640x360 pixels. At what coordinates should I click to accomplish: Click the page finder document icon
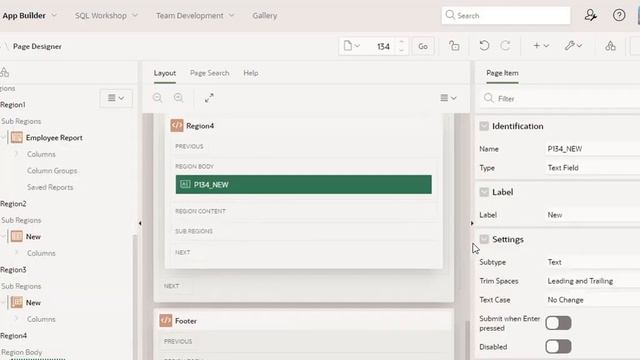(x=351, y=46)
